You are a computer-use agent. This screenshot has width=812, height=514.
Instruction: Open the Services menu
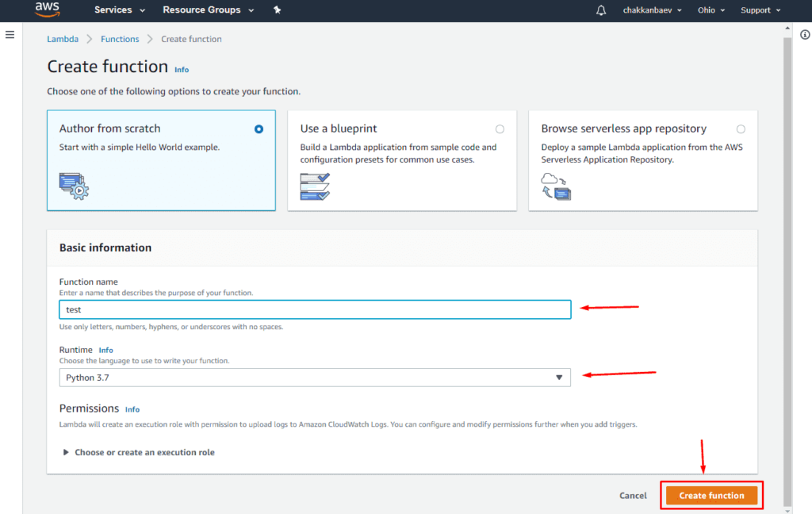tap(119, 10)
